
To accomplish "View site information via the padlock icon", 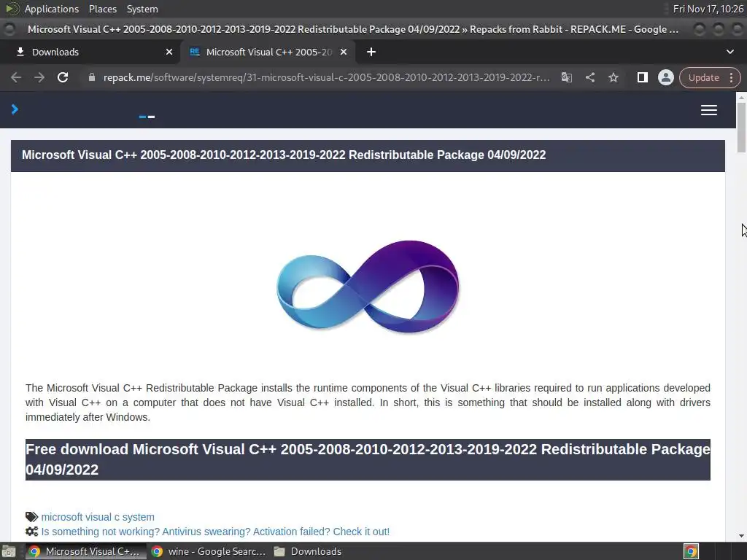I will pyautogui.click(x=92, y=77).
